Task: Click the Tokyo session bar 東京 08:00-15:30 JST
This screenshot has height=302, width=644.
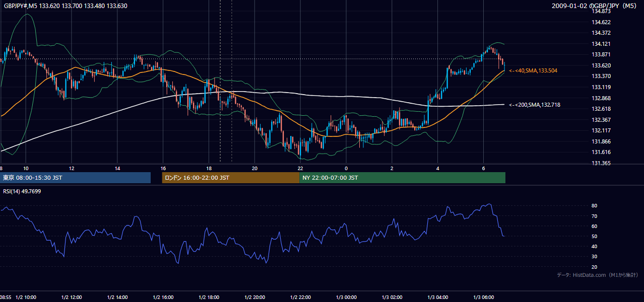Action: 76,178
